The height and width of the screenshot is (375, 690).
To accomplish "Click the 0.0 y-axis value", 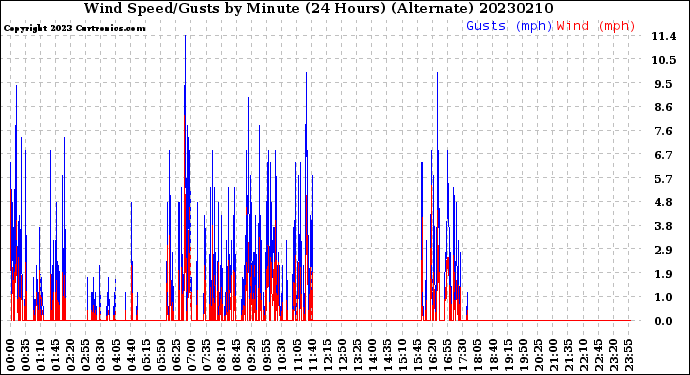I will click(664, 321).
